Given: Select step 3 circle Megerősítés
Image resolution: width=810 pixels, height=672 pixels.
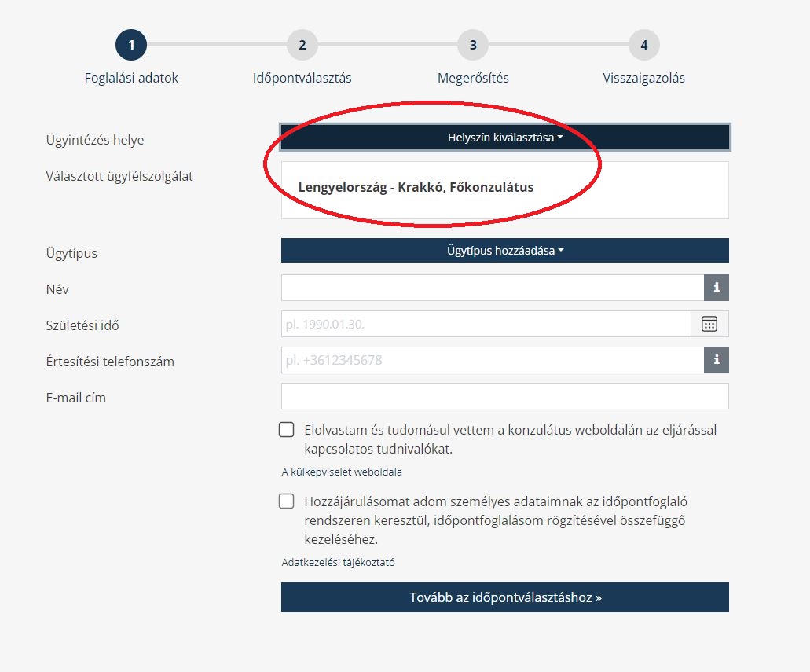Looking at the screenshot, I should pyautogui.click(x=473, y=45).
